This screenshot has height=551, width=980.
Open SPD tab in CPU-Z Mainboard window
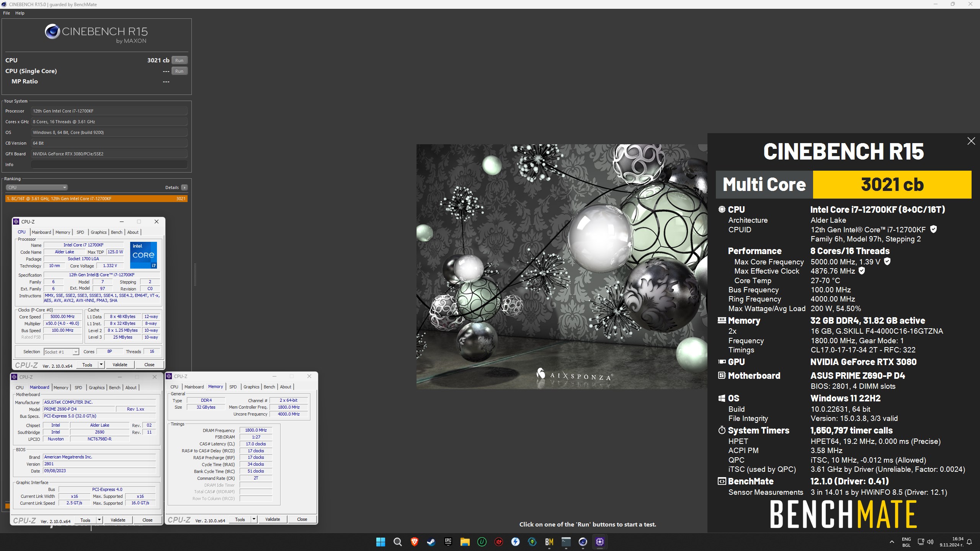[78, 388]
